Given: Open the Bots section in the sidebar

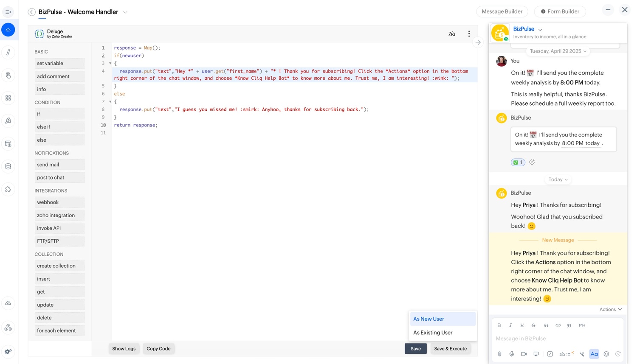Looking at the screenshot, I should [x=8, y=30].
